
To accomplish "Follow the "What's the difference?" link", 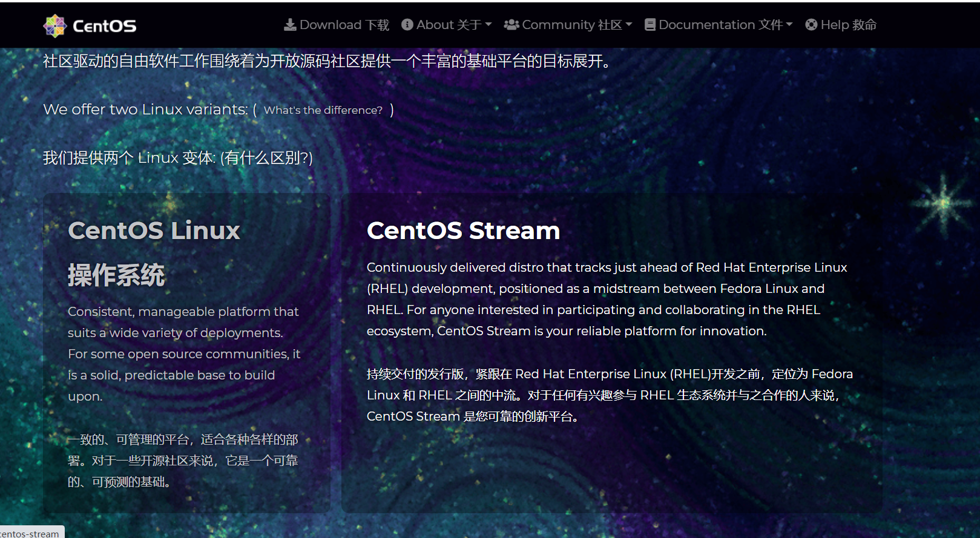I will point(323,110).
